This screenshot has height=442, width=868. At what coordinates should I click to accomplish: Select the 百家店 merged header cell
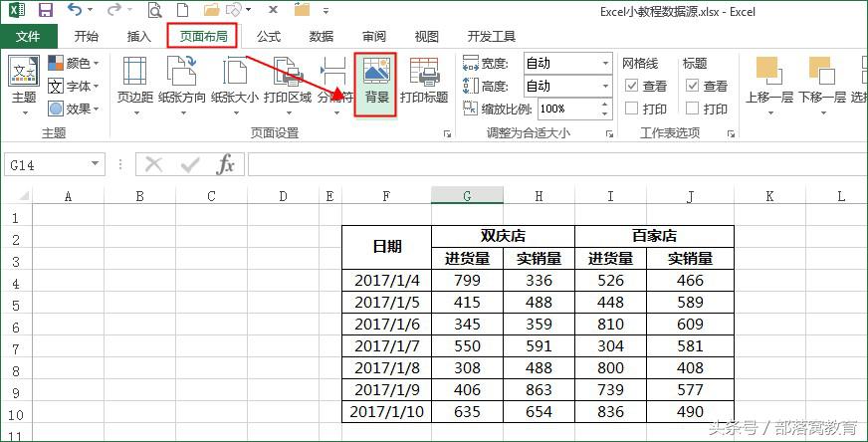(x=655, y=236)
